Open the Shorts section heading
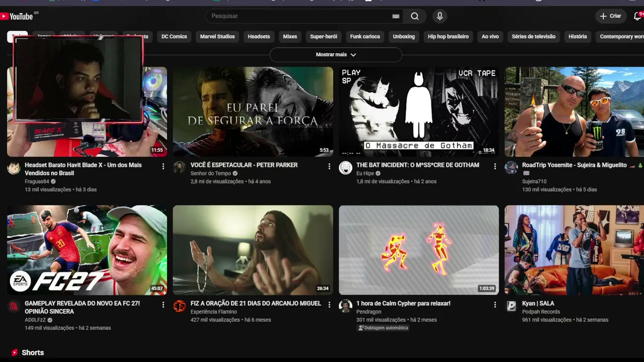Screen dimensions: 644x362 [x=33, y=353]
